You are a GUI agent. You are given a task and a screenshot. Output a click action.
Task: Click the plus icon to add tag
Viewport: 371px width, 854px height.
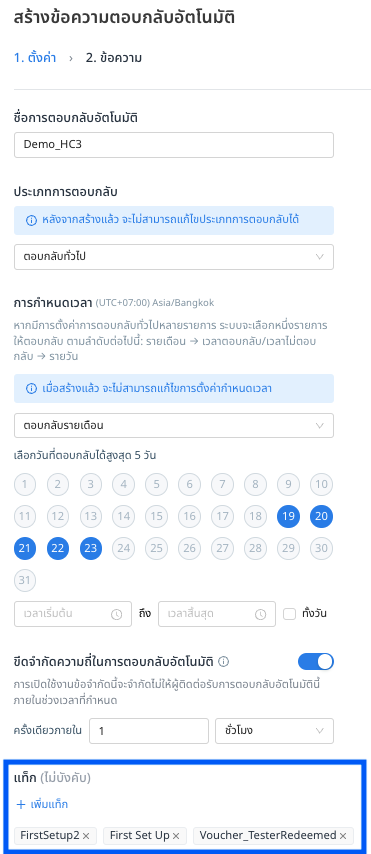tap(21, 804)
